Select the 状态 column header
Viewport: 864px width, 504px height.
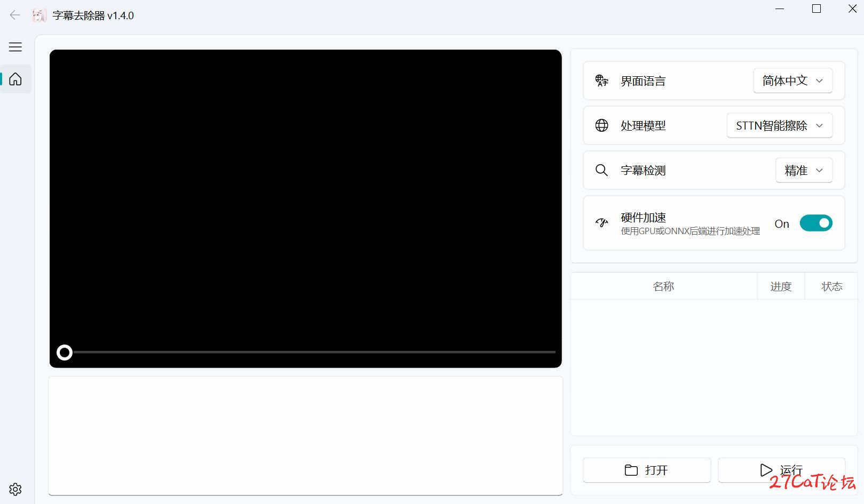(x=831, y=286)
